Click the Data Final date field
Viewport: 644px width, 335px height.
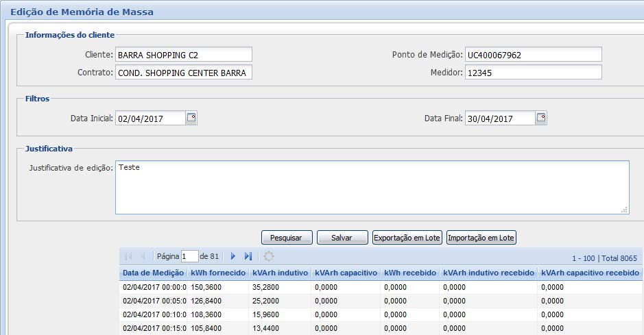(501, 118)
